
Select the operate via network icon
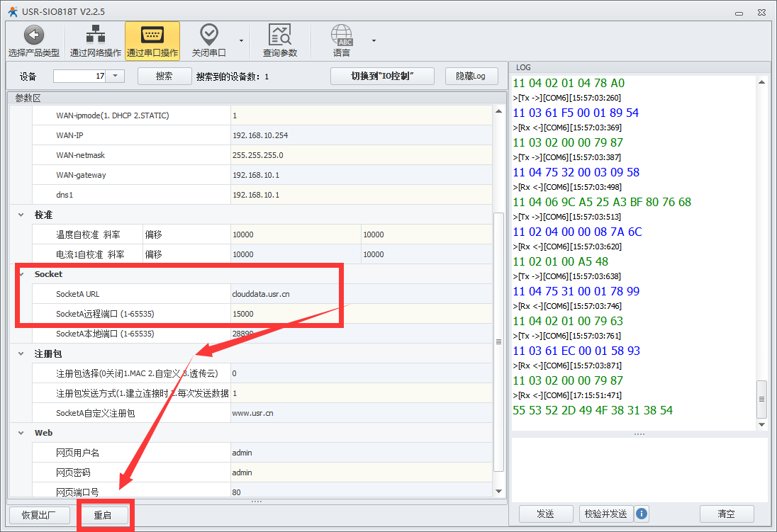[95, 35]
